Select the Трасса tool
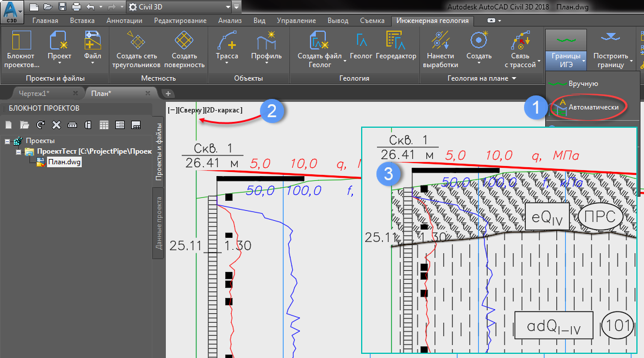This screenshot has width=644, height=358. tap(226, 48)
